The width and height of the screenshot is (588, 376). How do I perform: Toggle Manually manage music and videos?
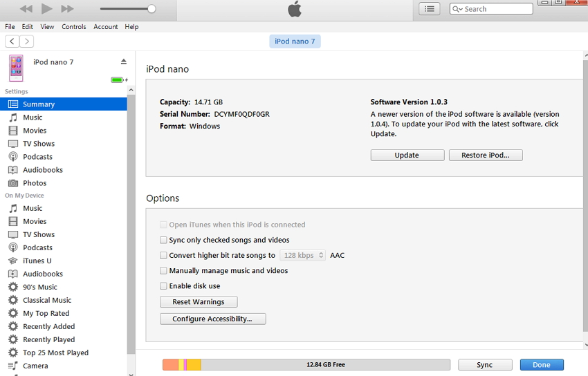[164, 271]
